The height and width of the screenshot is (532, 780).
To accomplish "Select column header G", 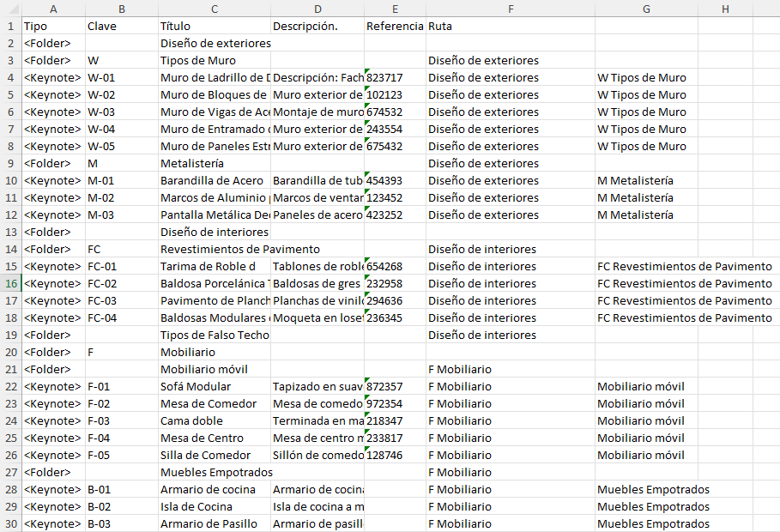I will point(645,9).
